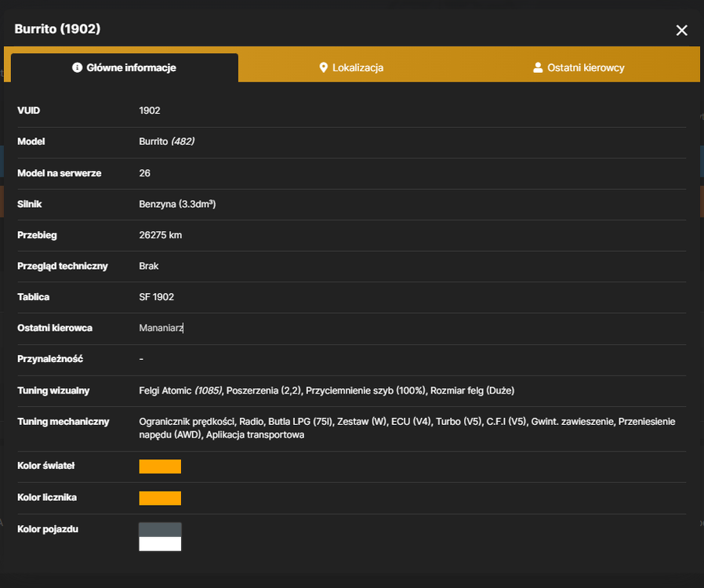Click the Tuning wizualny parts list
This screenshot has height=588, width=704.
click(326, 390)
